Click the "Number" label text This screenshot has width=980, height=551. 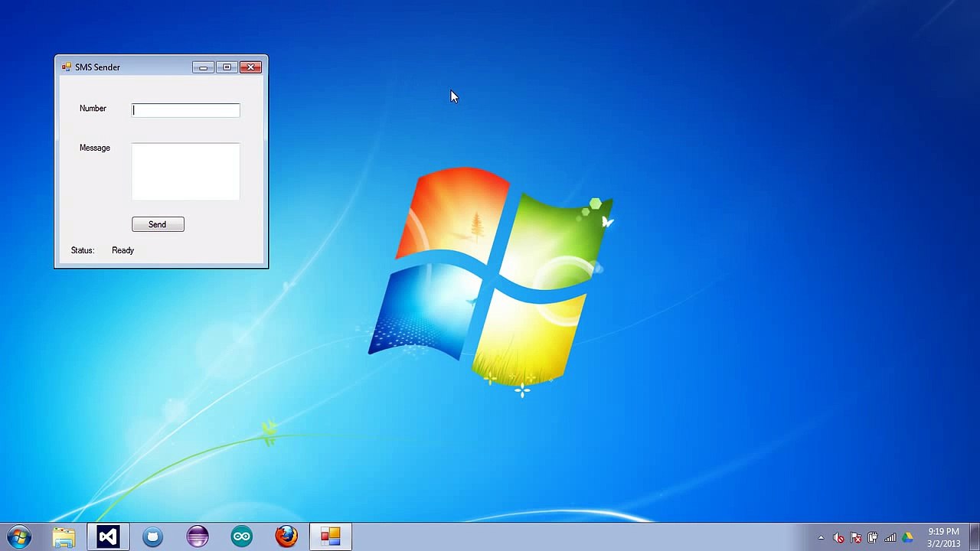[93, 109]
